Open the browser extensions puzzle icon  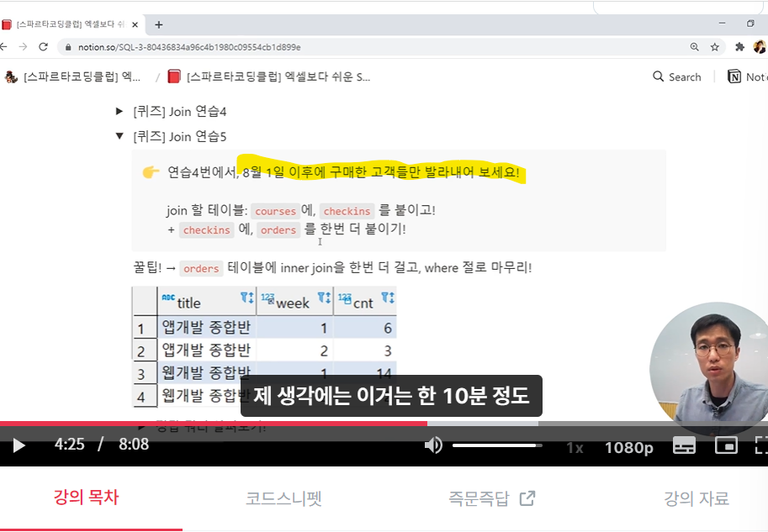739,47
